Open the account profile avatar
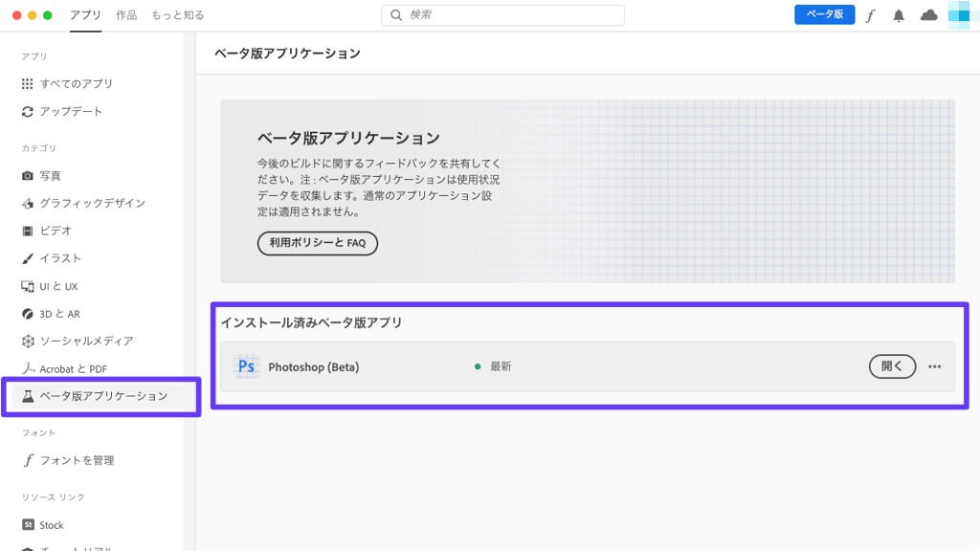 tap(959, 15)
